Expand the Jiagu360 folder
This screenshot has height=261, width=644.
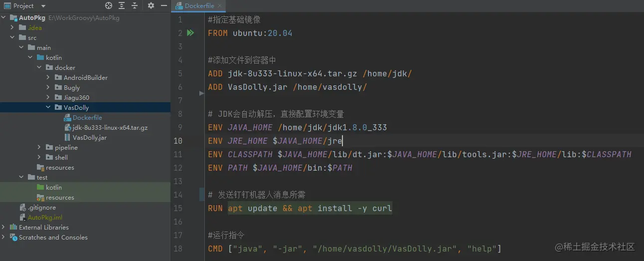[48, 98]
